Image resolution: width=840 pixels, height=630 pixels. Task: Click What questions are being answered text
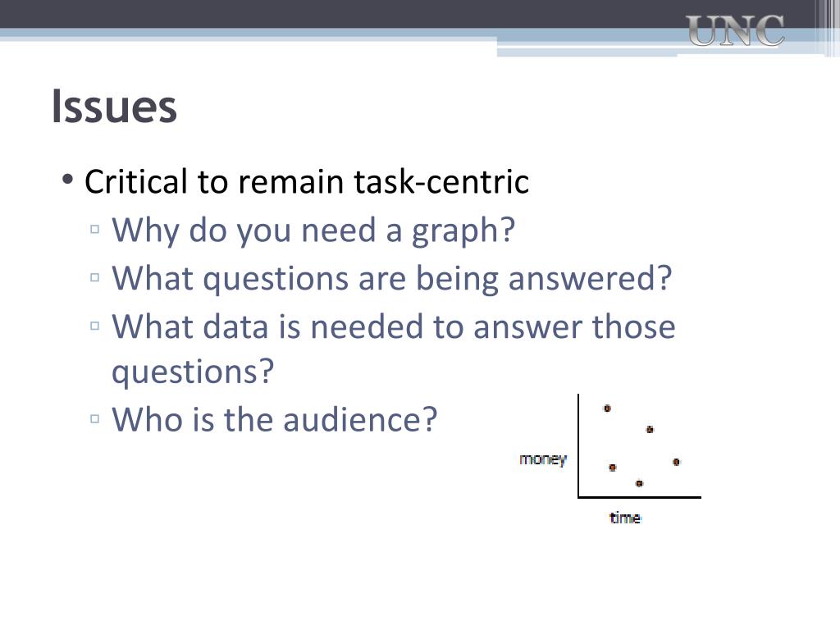coord(391,279)
